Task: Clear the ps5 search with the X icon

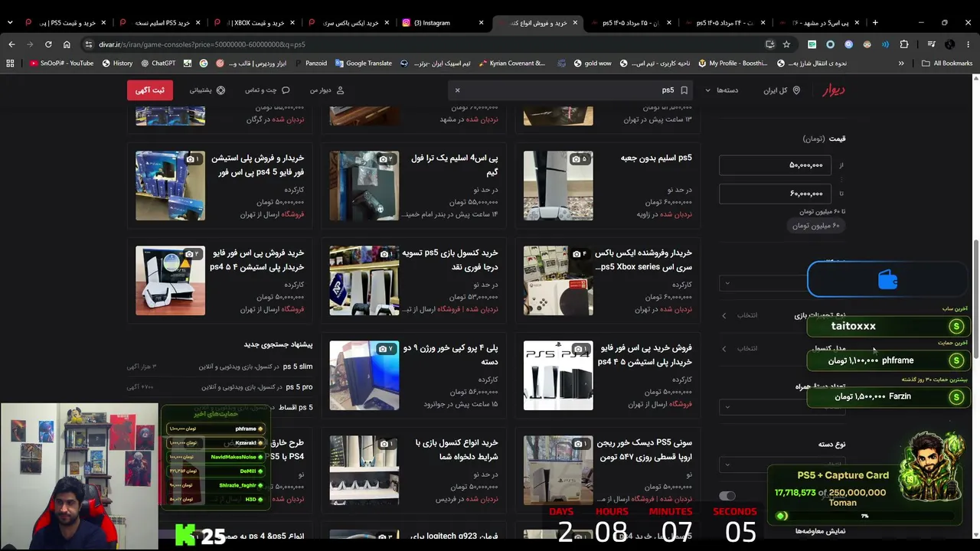Action: tap(457, 90)
